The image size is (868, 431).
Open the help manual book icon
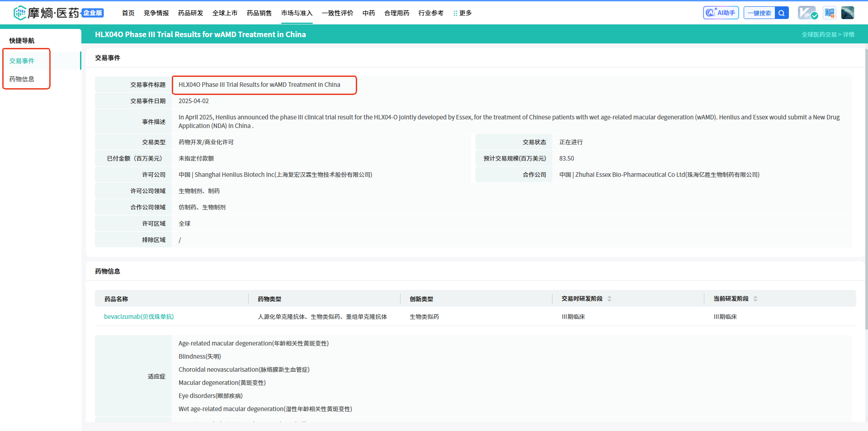(830, 13)
